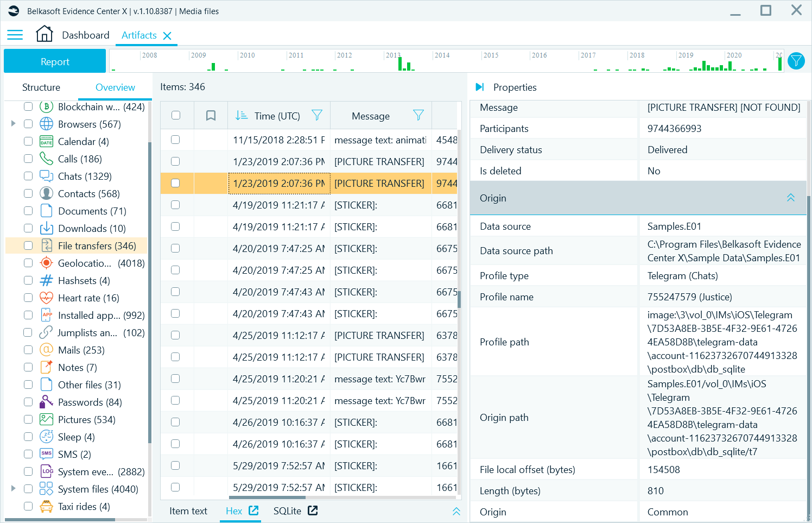Expand the Browsers tree node
812x523 pixels.
[x=13, y=124]
